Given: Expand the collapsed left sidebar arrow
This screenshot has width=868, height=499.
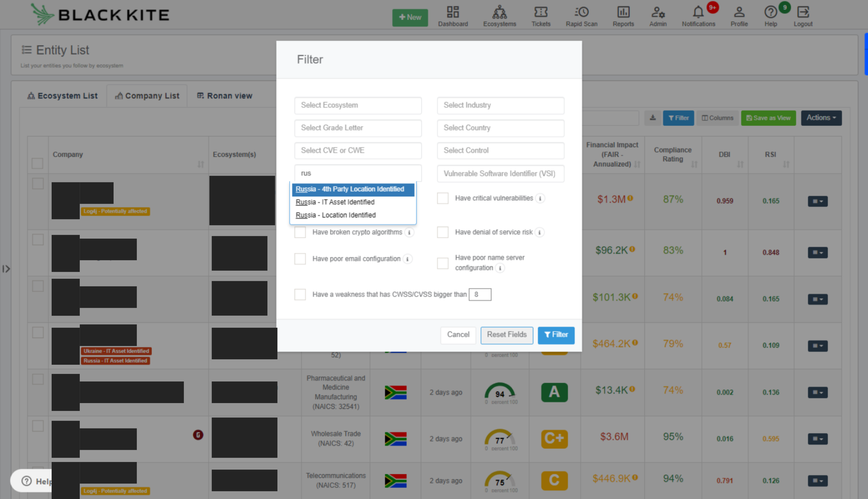Looking at the screenshot, I should click(x=6, y=269).
